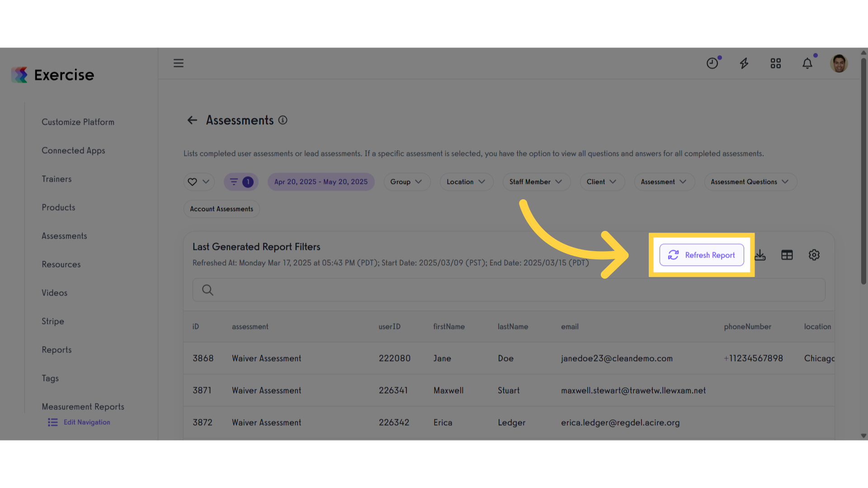The image size is (868, 488).
Task: Click email maxwell.stewart@trawetw.llewxam.net
Action: click(x=633, y=390)
